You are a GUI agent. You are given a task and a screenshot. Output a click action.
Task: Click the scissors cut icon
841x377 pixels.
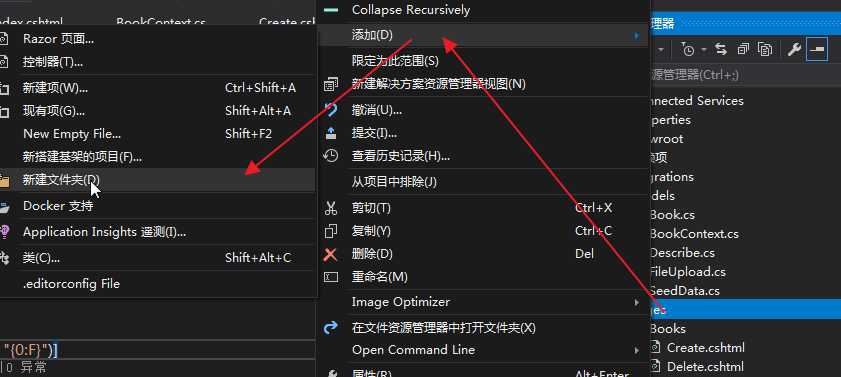[331, 208]
